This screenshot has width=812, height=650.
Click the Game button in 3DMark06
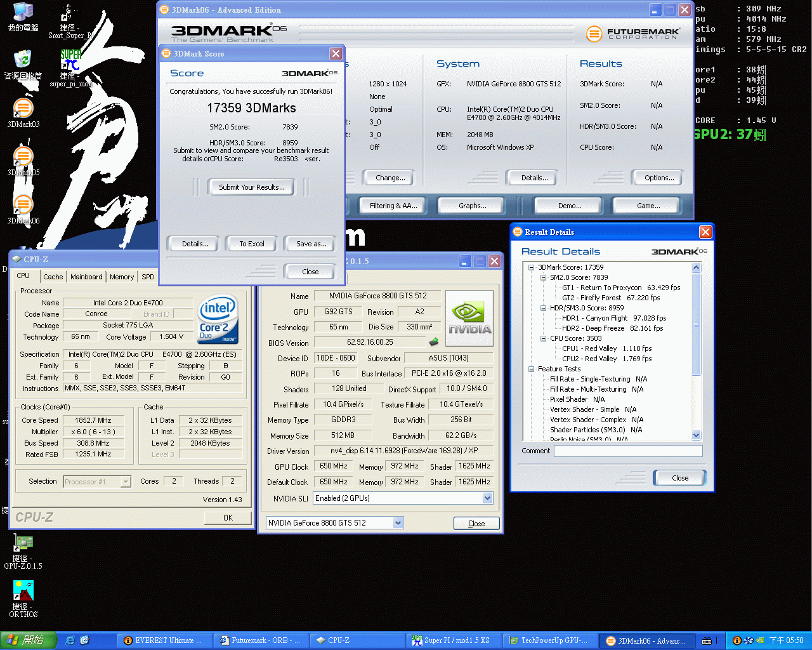click(648, 206)
